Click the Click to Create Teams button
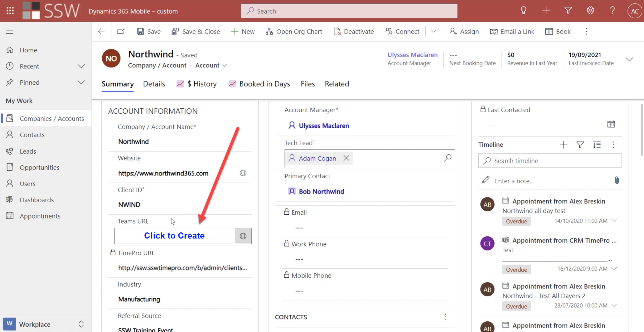The height and width of the screenshot is (332, 644). (174, 236)
